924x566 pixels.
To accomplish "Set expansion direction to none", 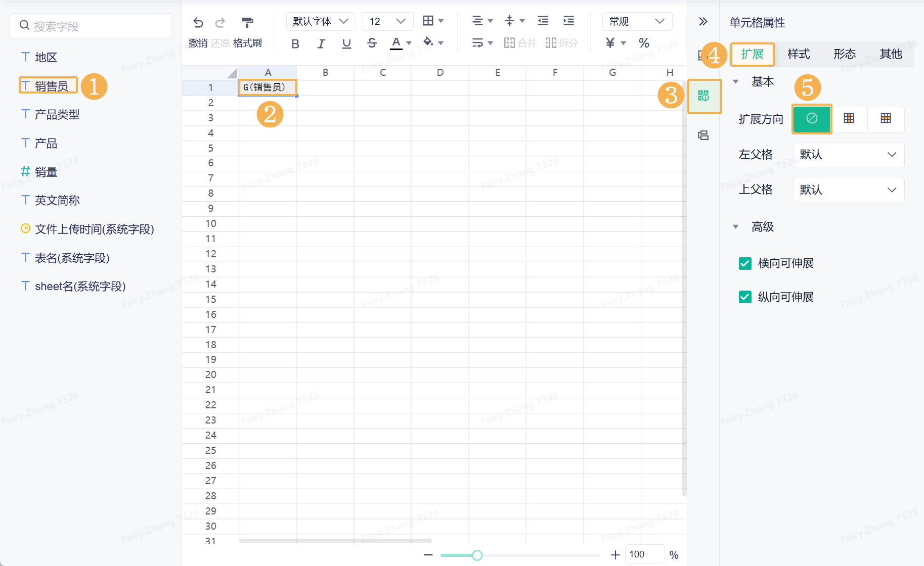I will point(812,119).
